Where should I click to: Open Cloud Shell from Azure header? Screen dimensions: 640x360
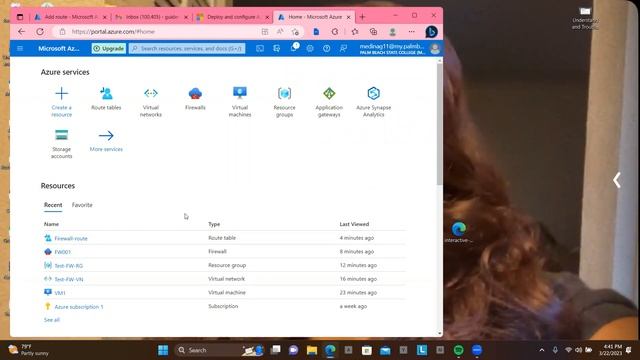[x=260, y=49]
